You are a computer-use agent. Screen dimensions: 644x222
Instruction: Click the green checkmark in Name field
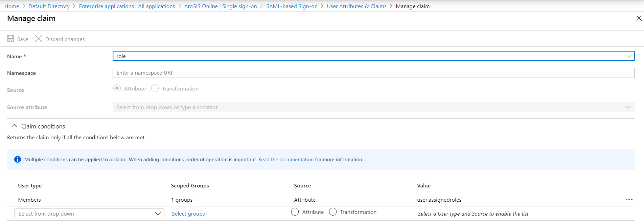(629, 56)
